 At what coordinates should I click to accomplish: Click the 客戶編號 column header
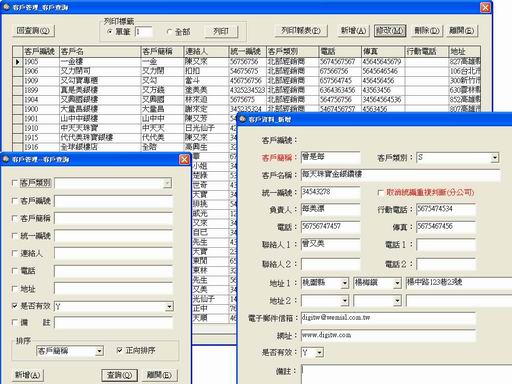[x=40, y=51]
